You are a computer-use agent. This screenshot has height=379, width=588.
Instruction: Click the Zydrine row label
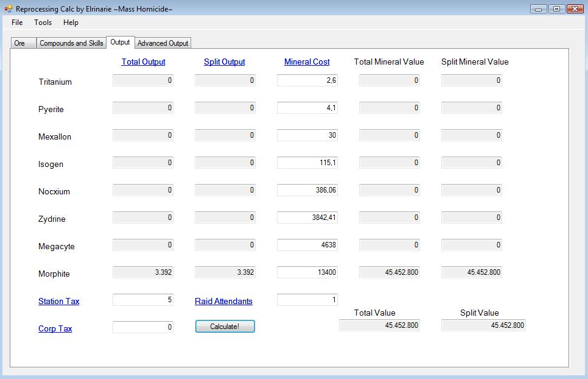[x=52, y=219]
